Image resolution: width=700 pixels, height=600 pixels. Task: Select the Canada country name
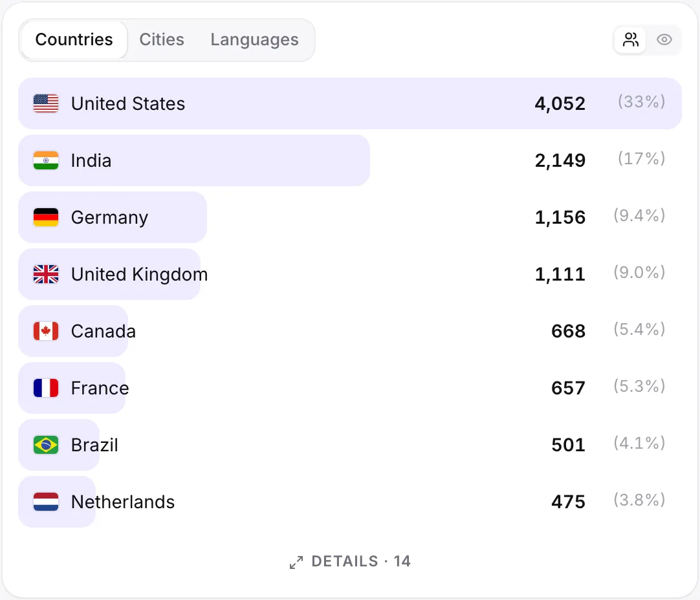pos(103,332)
